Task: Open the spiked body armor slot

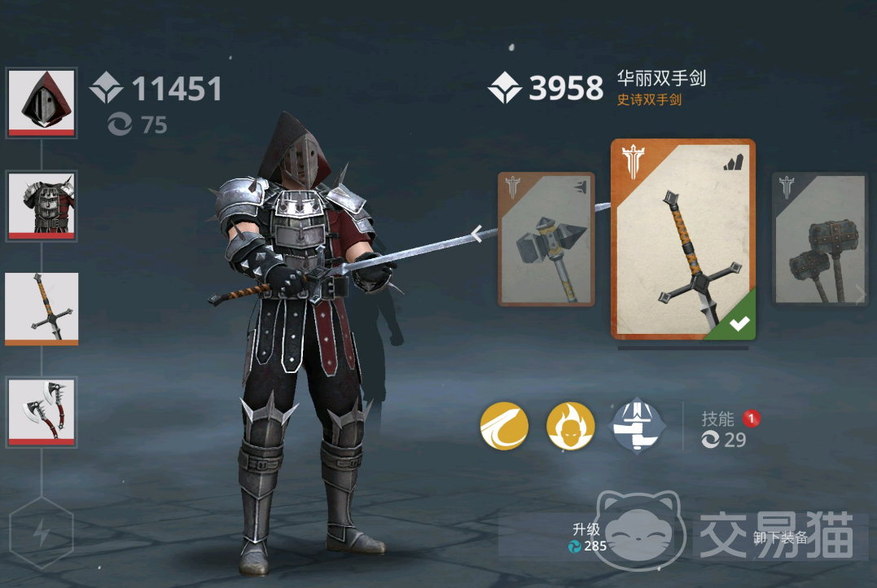Action: coord(42,206)
